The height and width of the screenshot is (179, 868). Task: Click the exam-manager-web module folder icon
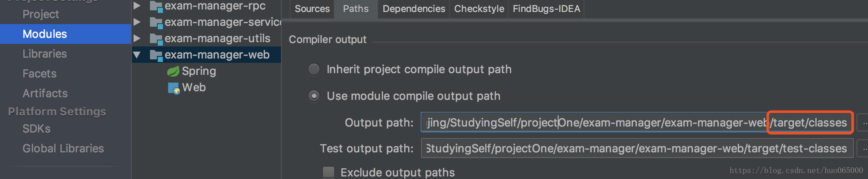point(156,55)
